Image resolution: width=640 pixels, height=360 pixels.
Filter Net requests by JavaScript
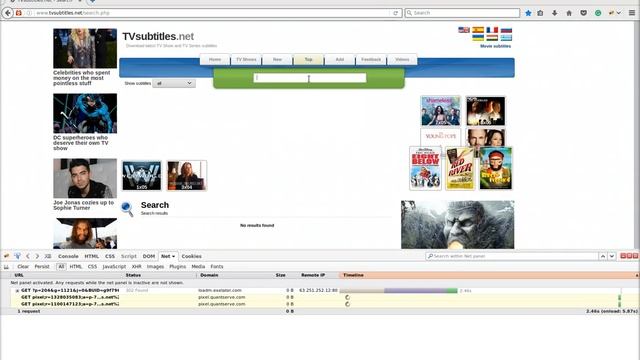tap(114, 267)
